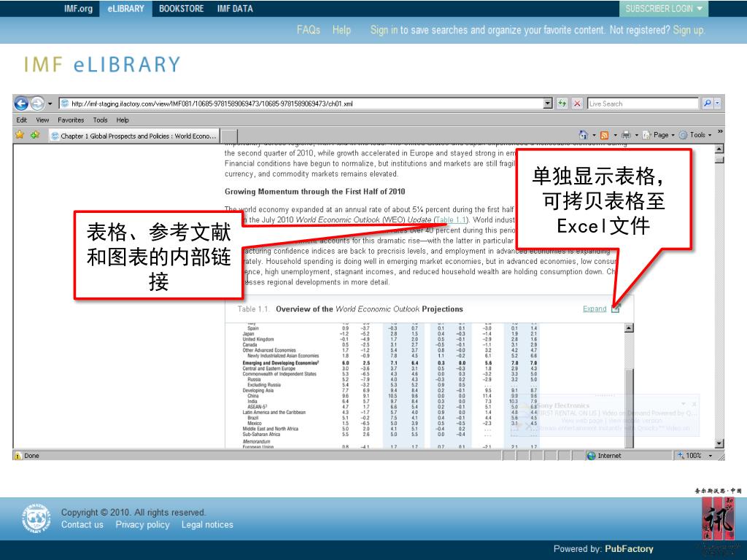Viewport: 747px width, 560px height.
Task: Click the Home icon in command bar
Action: click(x=583, y=135)
